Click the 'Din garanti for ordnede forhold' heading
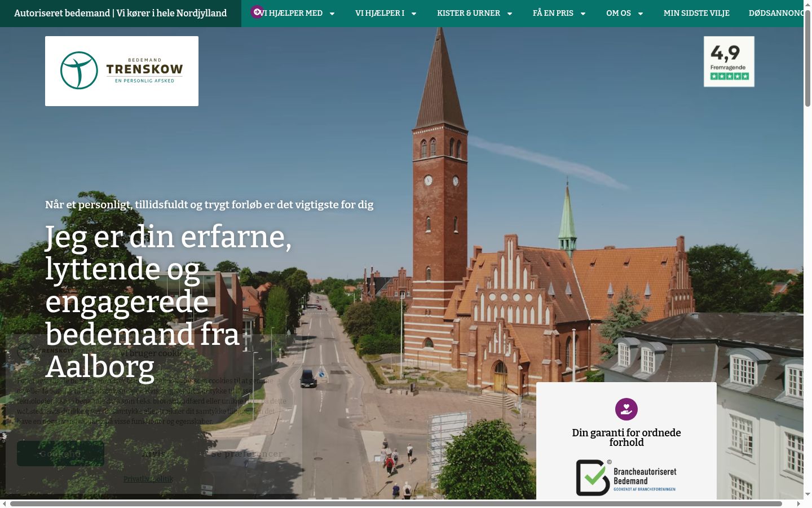 (626, 437)
